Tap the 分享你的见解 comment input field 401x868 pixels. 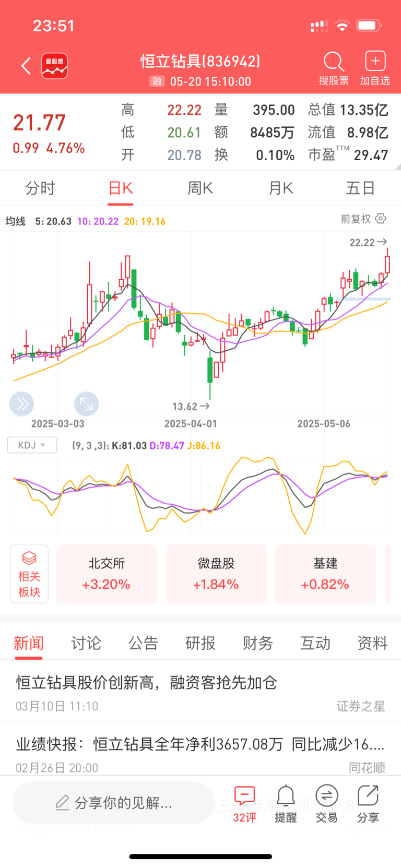[113, 802]
